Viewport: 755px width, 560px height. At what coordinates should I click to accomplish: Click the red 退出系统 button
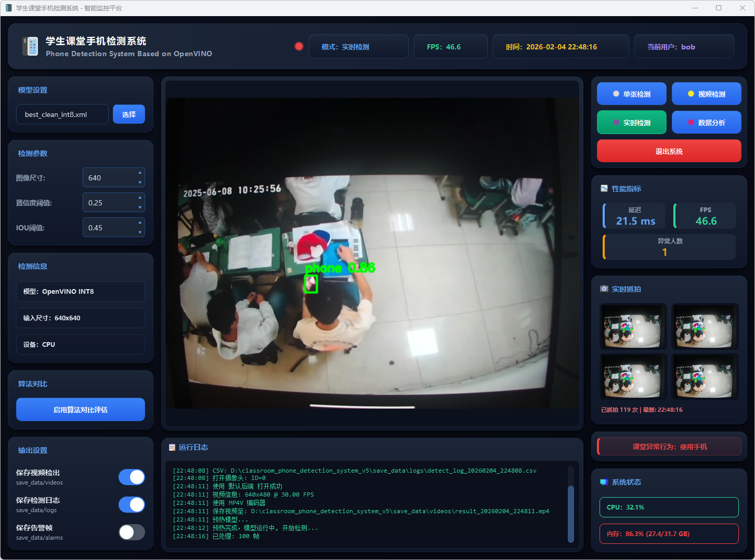(x=669, y=151)
